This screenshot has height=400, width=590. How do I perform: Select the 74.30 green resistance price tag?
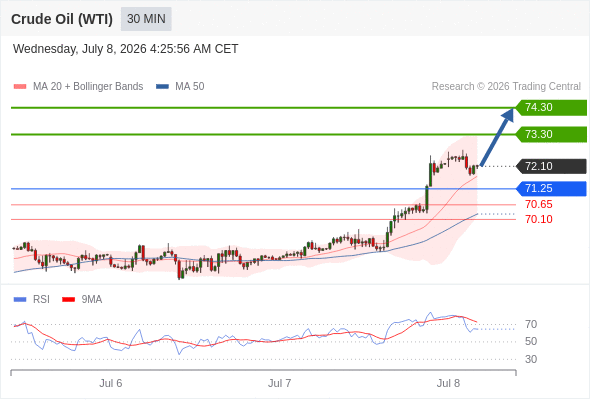pos(551,108)
